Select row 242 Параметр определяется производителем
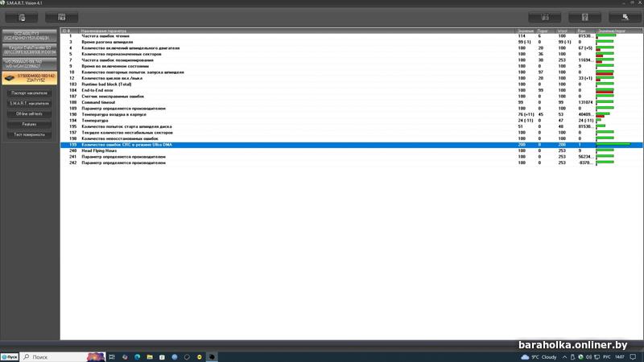The image size is (644, 362). coord(352,163)
